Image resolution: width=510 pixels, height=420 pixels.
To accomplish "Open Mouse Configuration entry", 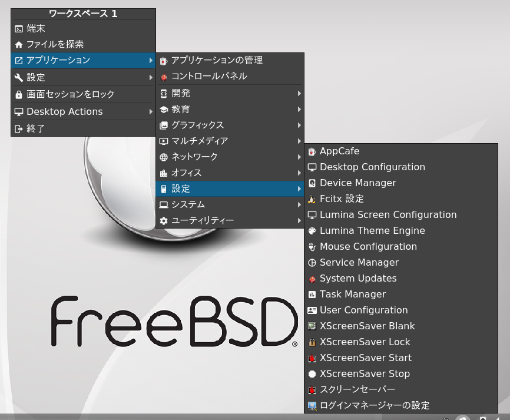I will pos(401,247).
